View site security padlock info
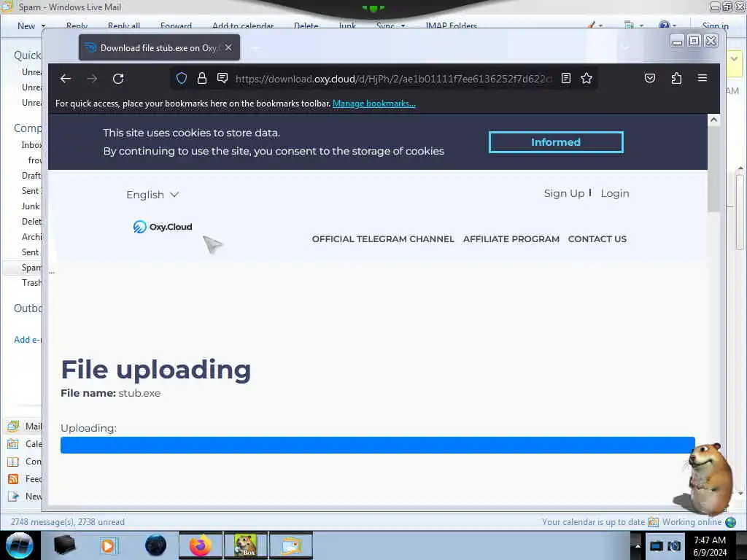Image resolution: width=747 pixels, height=560 pixels. coord(202,78)
